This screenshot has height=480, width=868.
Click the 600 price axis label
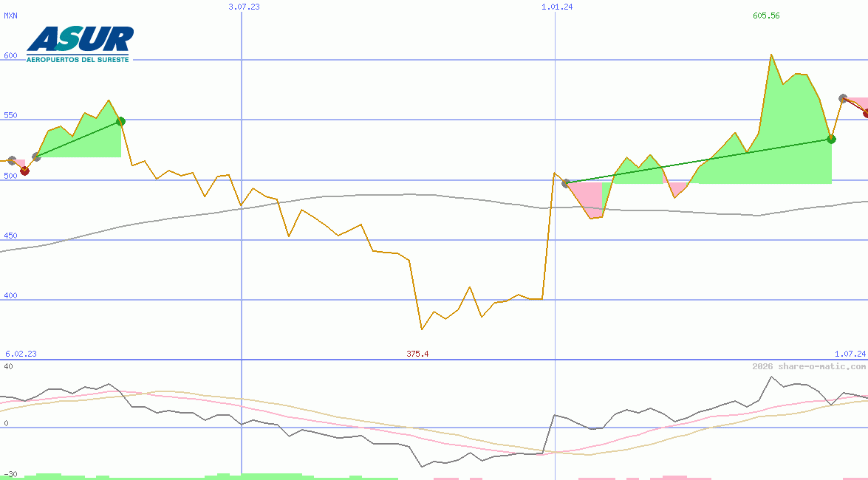pyautogui.click(x=10, y=55)
